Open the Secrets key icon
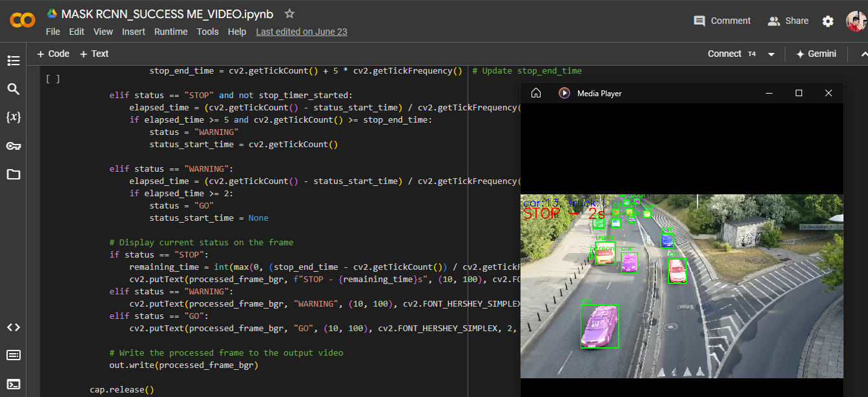 point(14,146)
